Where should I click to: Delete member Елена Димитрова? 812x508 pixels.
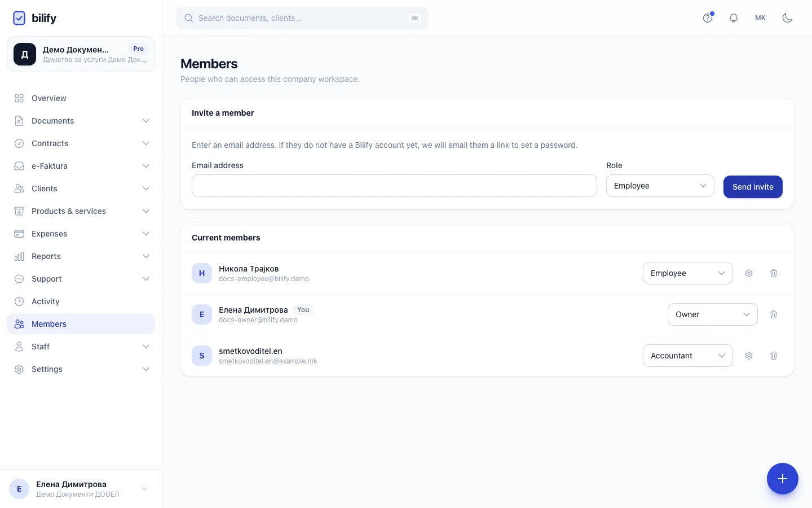click(x=774, y=314)
